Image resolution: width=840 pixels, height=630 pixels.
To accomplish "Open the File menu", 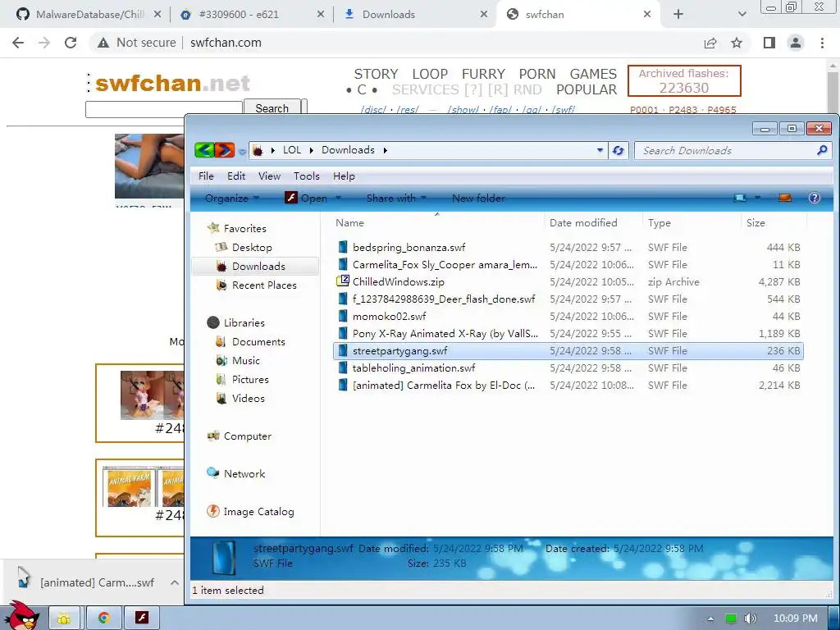I will pos(206,176).
